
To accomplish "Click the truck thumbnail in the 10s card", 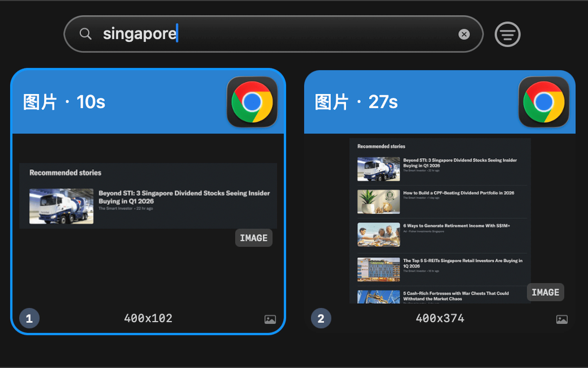I will pos(61,206).
